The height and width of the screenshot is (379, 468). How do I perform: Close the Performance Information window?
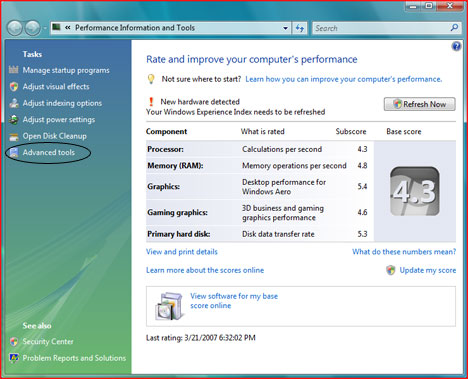(449, 6)
